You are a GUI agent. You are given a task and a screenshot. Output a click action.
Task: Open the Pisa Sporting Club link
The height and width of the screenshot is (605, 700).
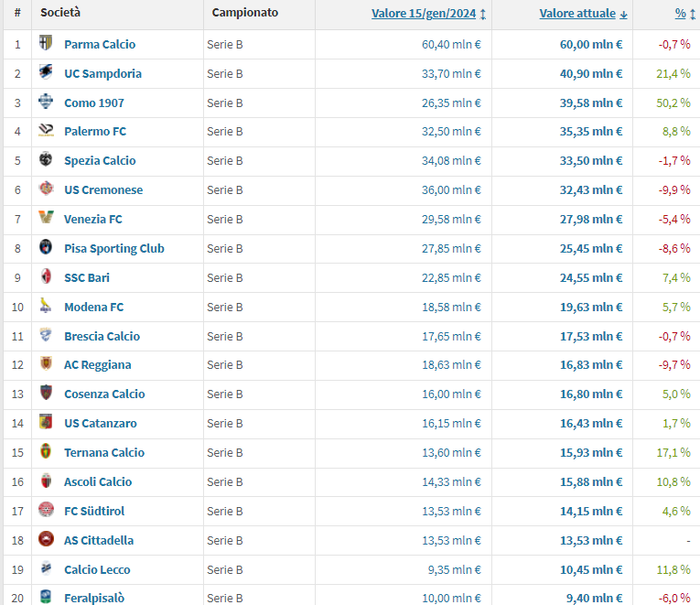[x=114, y=248]
